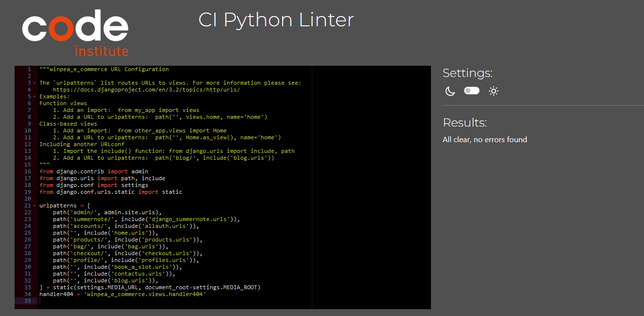Collapse the docstring fold arrow on line 3
Image resolution: width=644 pixels, height=316 pixels.
[34, 83]
